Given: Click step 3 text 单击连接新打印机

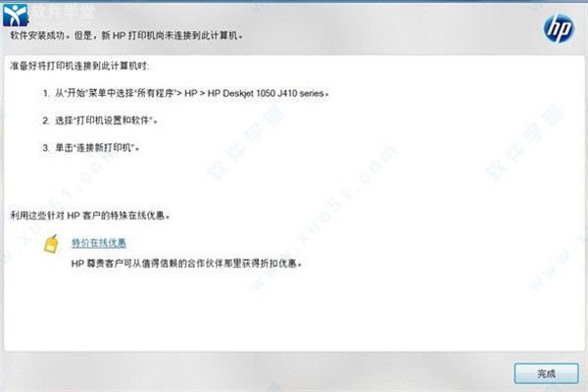Looking at the screenshot, I should [x=97, y=147].
